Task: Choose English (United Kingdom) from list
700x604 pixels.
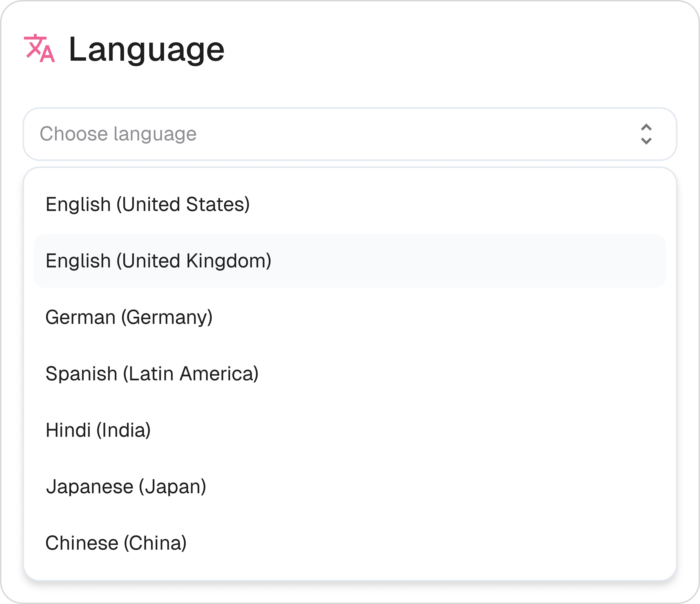Action: (x=350, y=261)
